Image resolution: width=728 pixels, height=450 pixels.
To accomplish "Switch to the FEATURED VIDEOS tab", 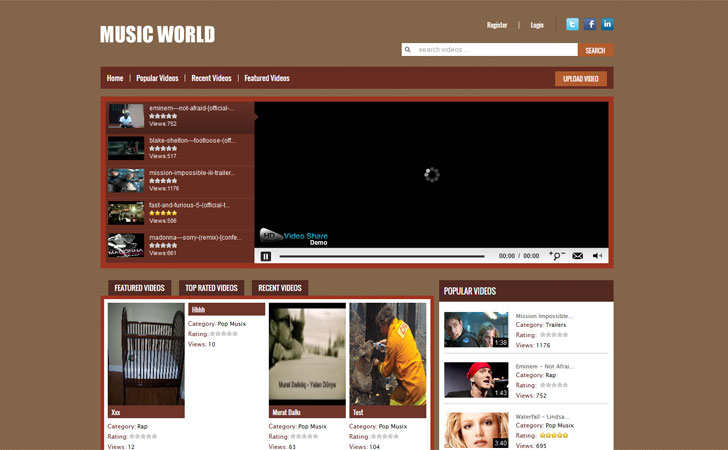I will tap(139, 288).
